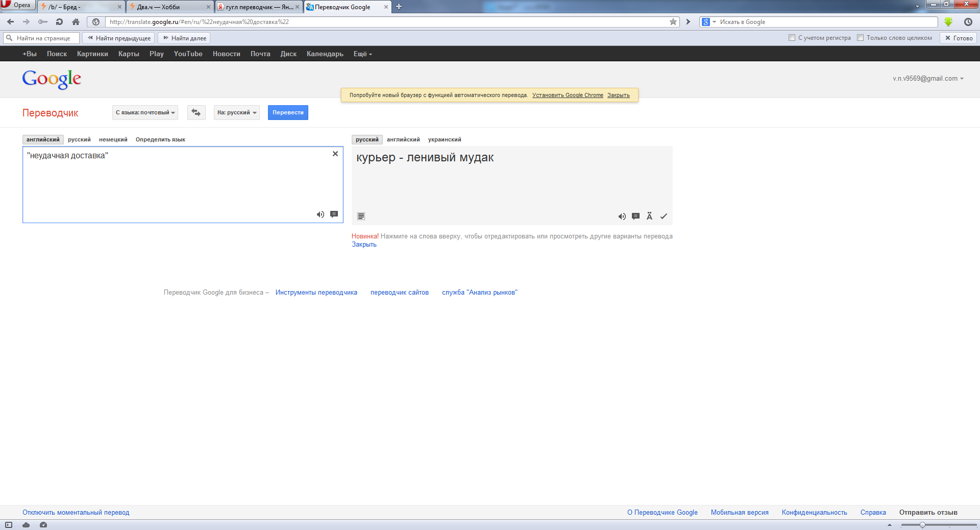Viewport: 980px width, 530px height.
Task: Click the rate translation checkmark icon
Action: coord(664,216)
